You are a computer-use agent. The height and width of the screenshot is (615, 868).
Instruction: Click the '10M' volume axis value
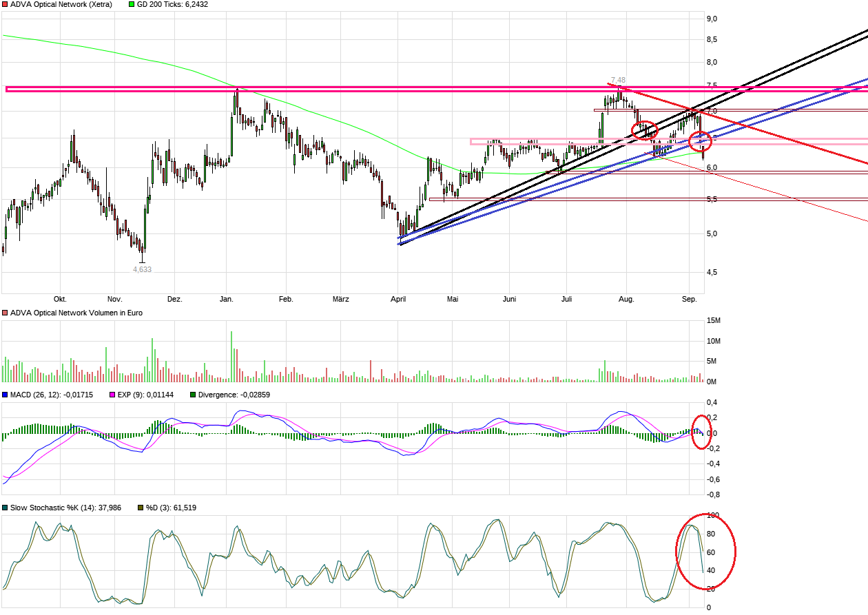tap(714, 342)
